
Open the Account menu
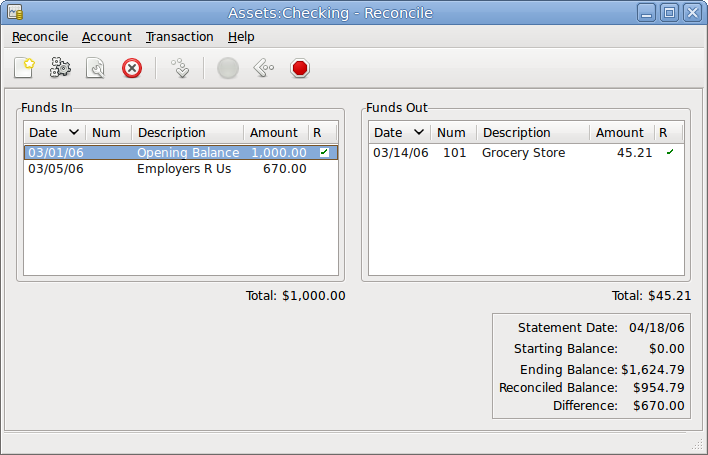pos(107,37)
